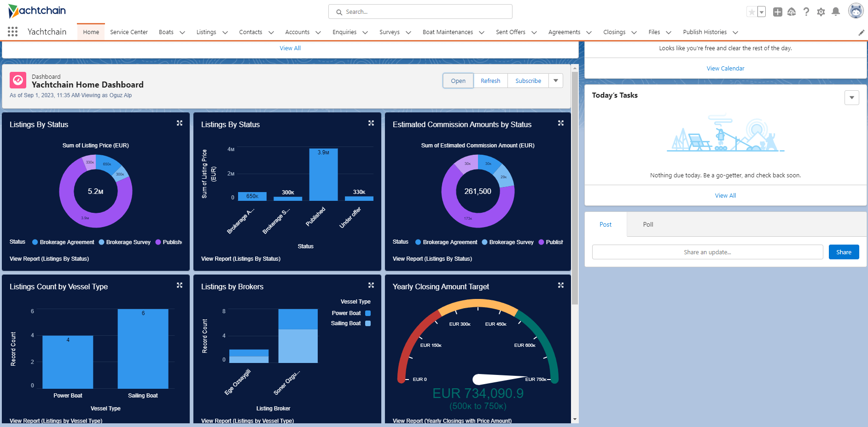Go to the Service Center tab
Screen dimensions: 868x427
pos(129,32)
